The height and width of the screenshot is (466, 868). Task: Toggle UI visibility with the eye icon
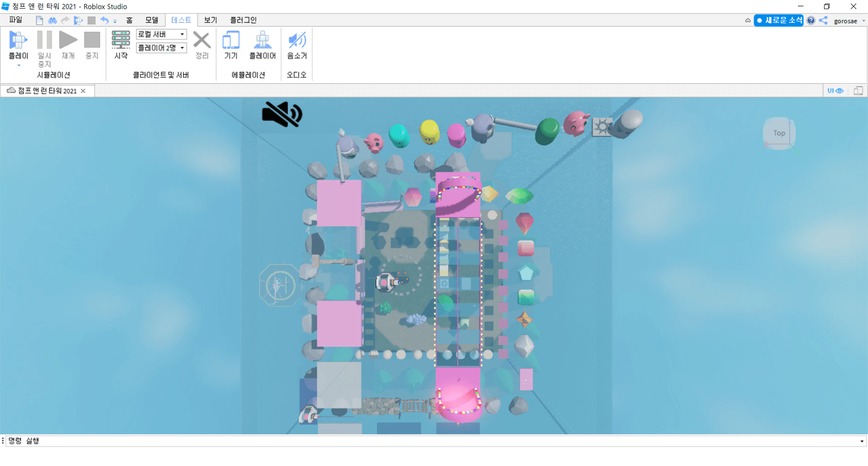(835, 91)
